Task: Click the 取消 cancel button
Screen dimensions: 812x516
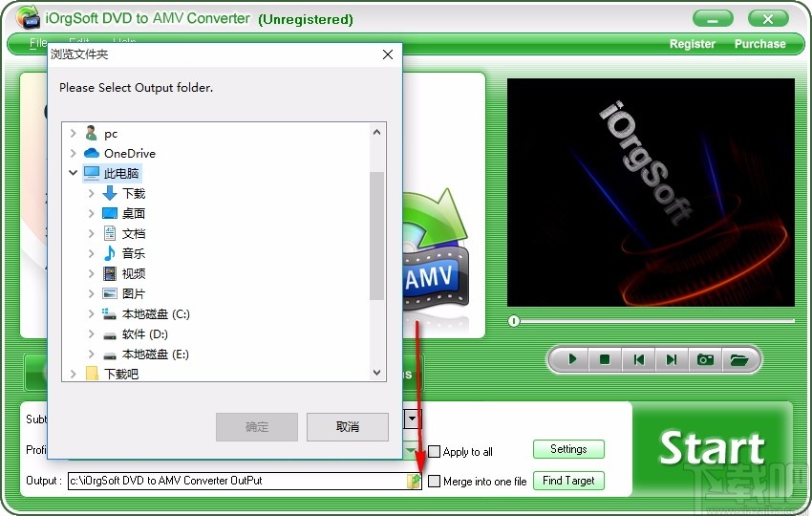Action: [348, 427]
